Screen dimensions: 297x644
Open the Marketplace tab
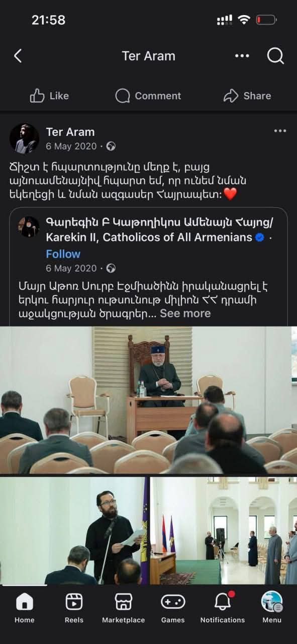(123, 608)
